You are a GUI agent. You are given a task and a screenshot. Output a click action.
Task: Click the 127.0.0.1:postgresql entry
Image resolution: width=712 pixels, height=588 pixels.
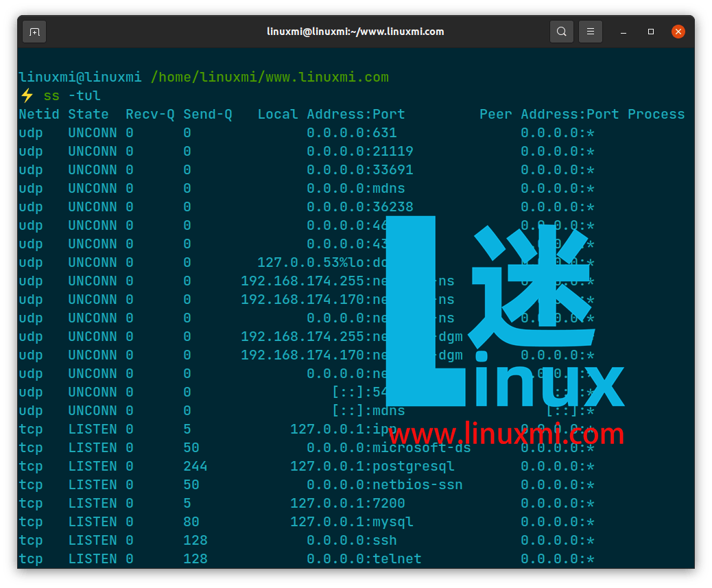372,467
